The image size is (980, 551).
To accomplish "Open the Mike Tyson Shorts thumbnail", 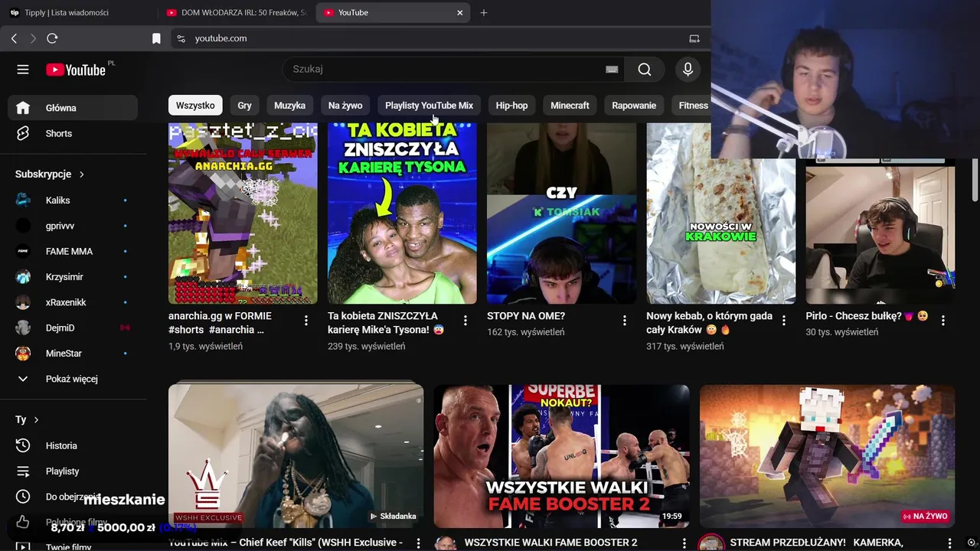I will click(x=402, y=214).
